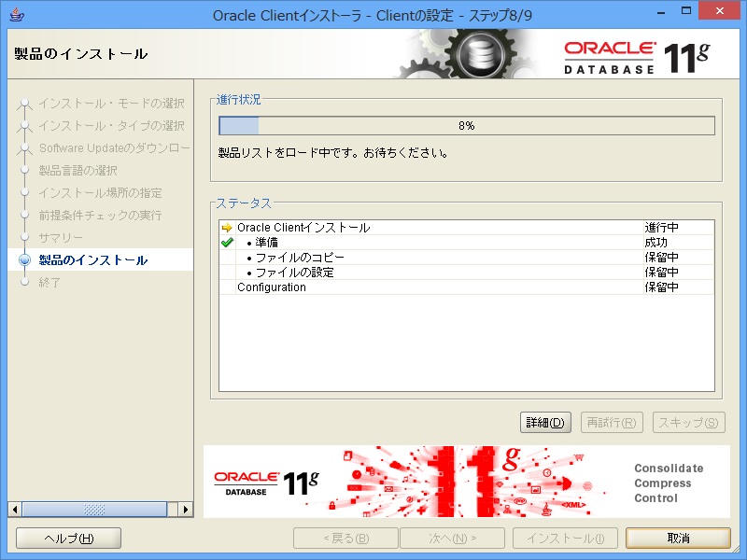This screenshot has width=747, height=560.
Task: Click the Oracle 11g advertisement banner
Action: coord(466,482)
